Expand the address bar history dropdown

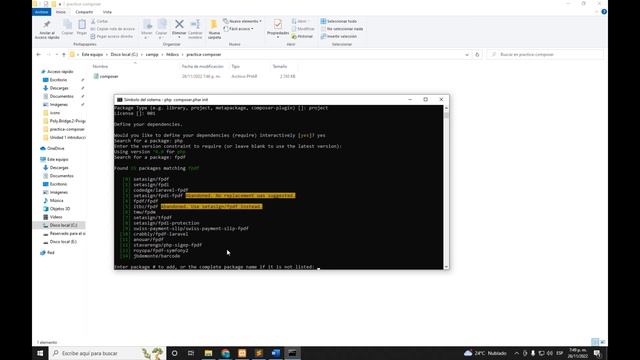(467, 54)
